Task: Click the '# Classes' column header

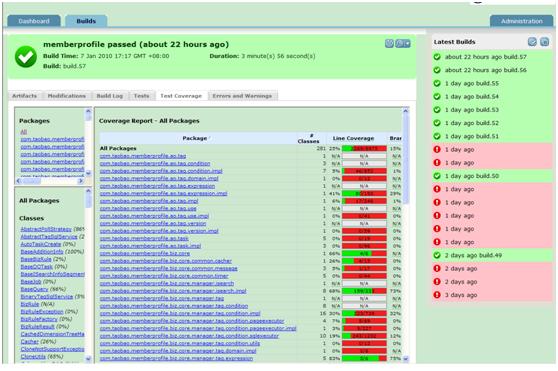Action: (x=308, y=138)
